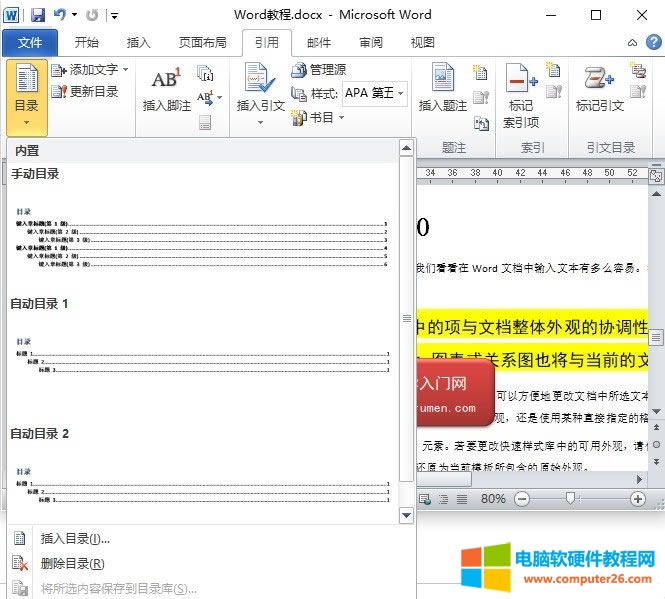Click the Save icon in quick access toolbar
This screenshot has height=599, width=665.
(x=38, y=15)
